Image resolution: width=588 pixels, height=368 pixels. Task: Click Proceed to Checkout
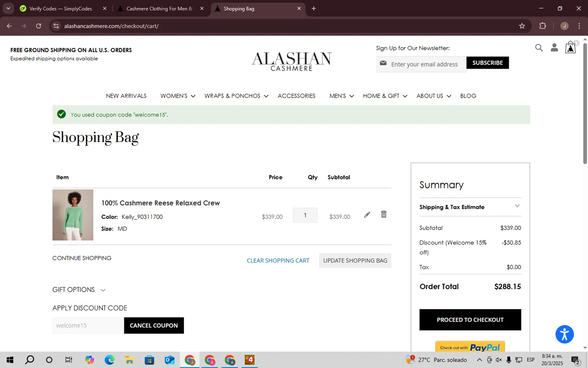click(470, 320)
